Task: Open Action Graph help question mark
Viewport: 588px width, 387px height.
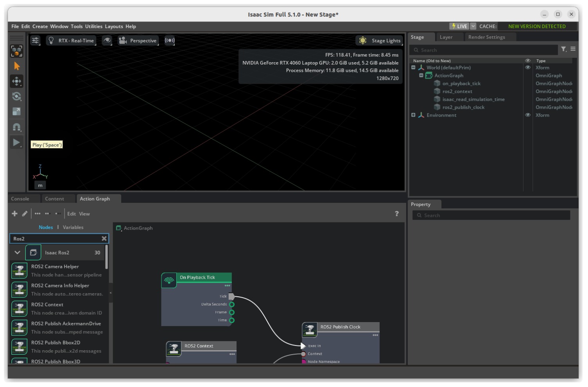Action: [x=397, y=213]
